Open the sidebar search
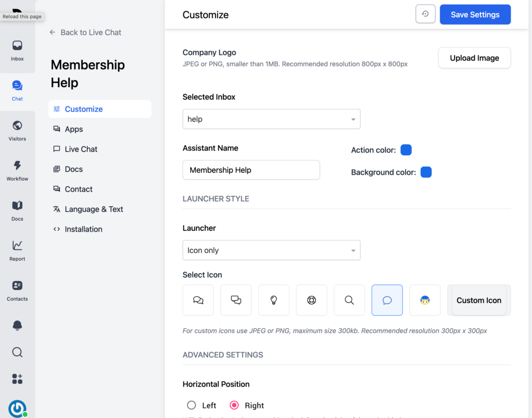 pos(17,352)
